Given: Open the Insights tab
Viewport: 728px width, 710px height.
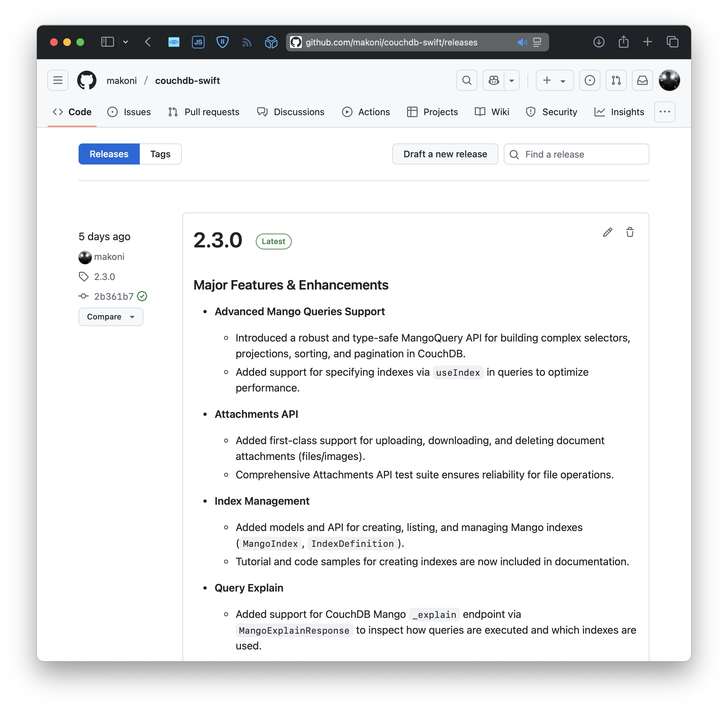Looking at the screenshot, I should pos(619,112).
